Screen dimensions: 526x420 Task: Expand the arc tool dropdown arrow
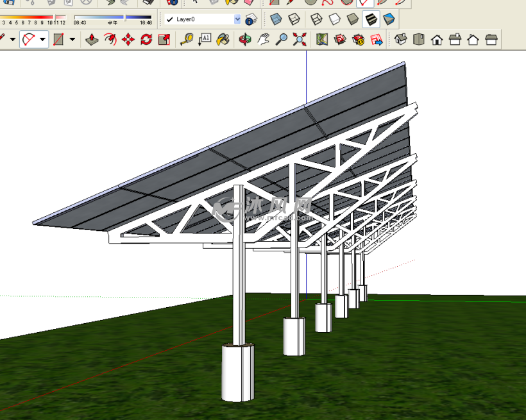click(43, 40)
